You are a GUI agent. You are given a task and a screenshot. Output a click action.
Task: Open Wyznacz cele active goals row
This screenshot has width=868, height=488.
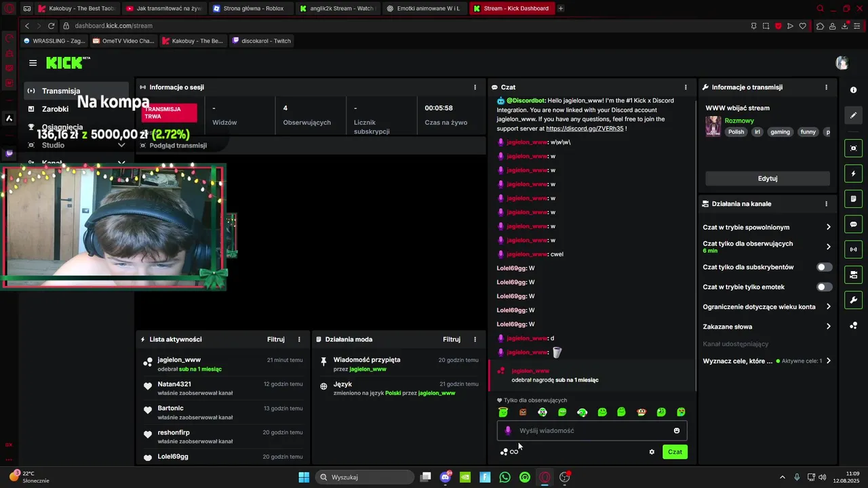[766, 361]
